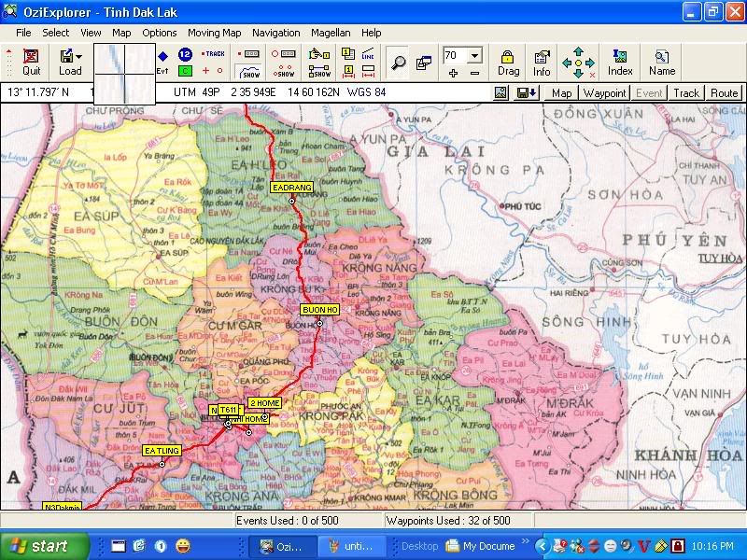
Task: Toggle the waypoint oSHOW button
Action: pyautogui.click(x=284, y=72)
